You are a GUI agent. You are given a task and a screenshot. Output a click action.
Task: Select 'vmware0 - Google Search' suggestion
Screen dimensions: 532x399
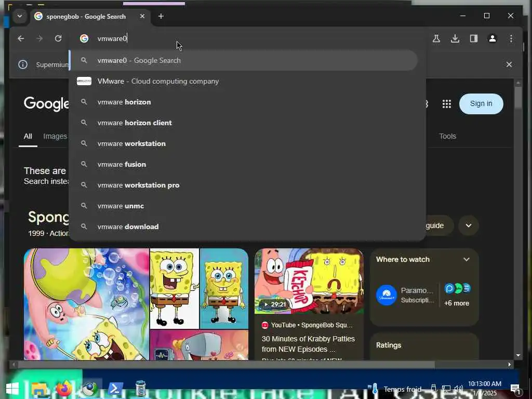click(x=244, y=60)
